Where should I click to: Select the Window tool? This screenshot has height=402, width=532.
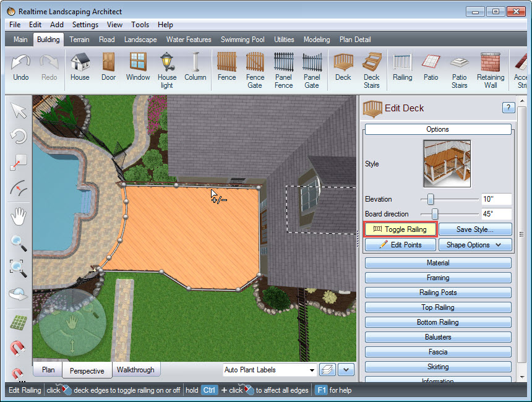[138, 67]
